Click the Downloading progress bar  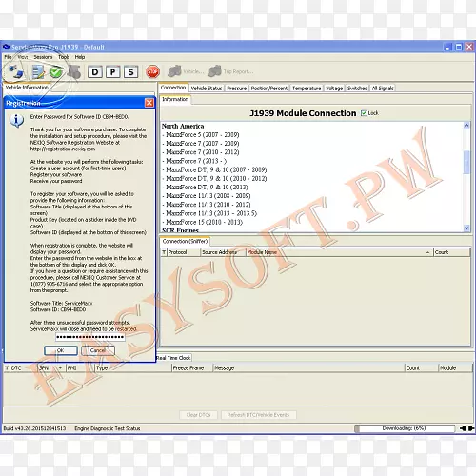405,428
